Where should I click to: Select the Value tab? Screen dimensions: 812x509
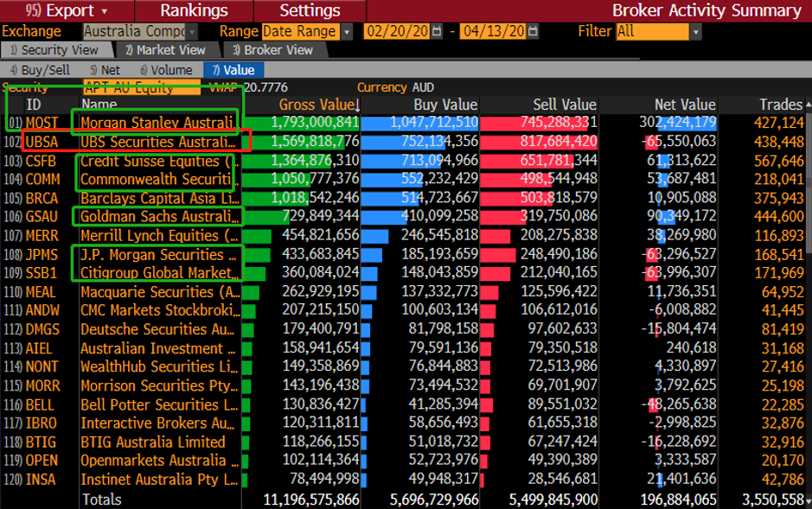point(233,70)
